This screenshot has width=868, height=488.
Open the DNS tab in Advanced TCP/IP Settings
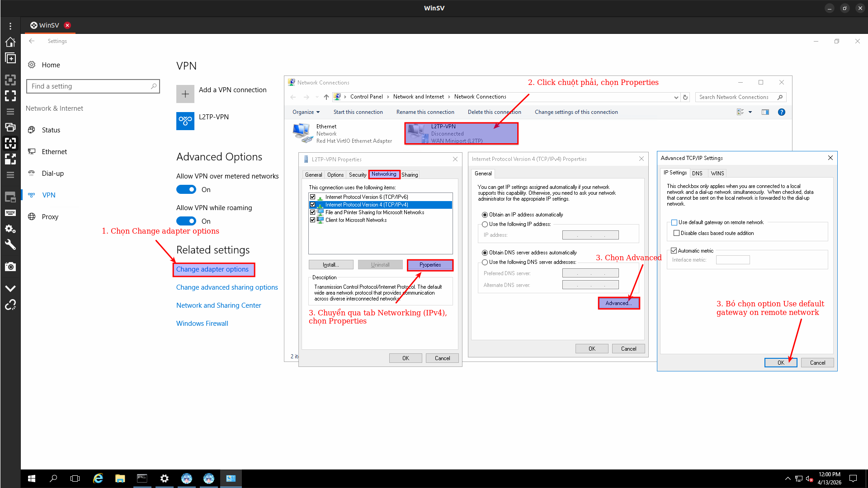tap(698, 173)
